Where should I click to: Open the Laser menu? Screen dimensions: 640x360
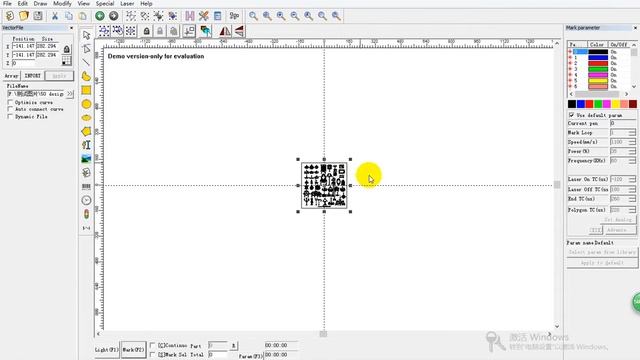coord(127,3)
